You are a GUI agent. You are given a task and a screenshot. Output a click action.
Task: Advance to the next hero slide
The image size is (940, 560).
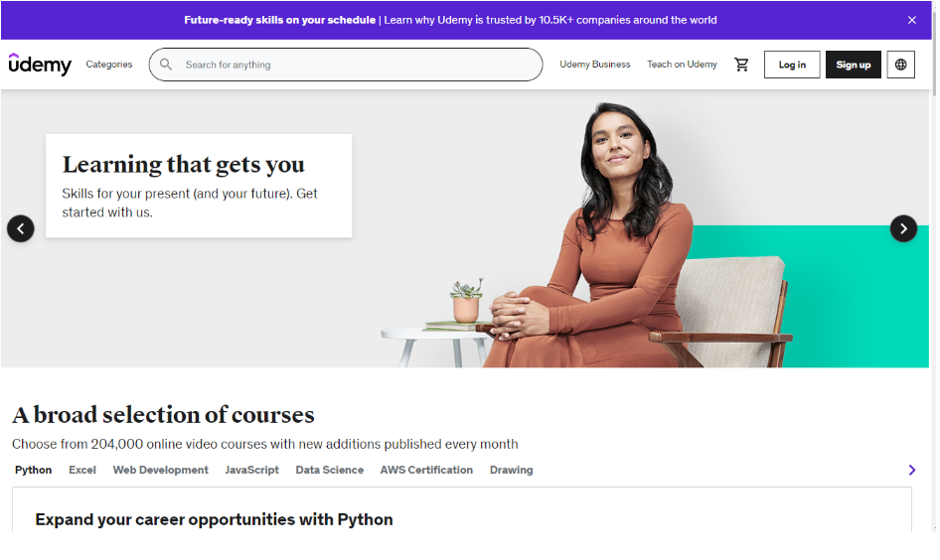(x=903, y=228)
